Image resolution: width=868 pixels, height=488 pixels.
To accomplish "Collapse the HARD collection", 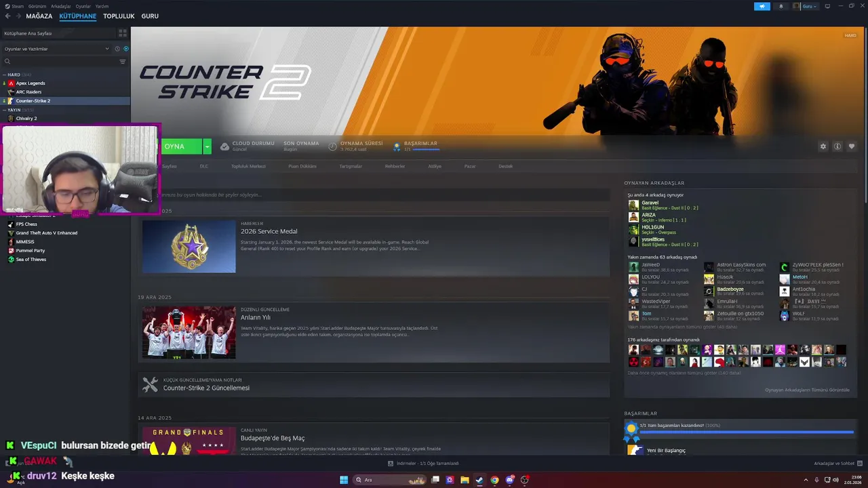I will pos(14,75).
